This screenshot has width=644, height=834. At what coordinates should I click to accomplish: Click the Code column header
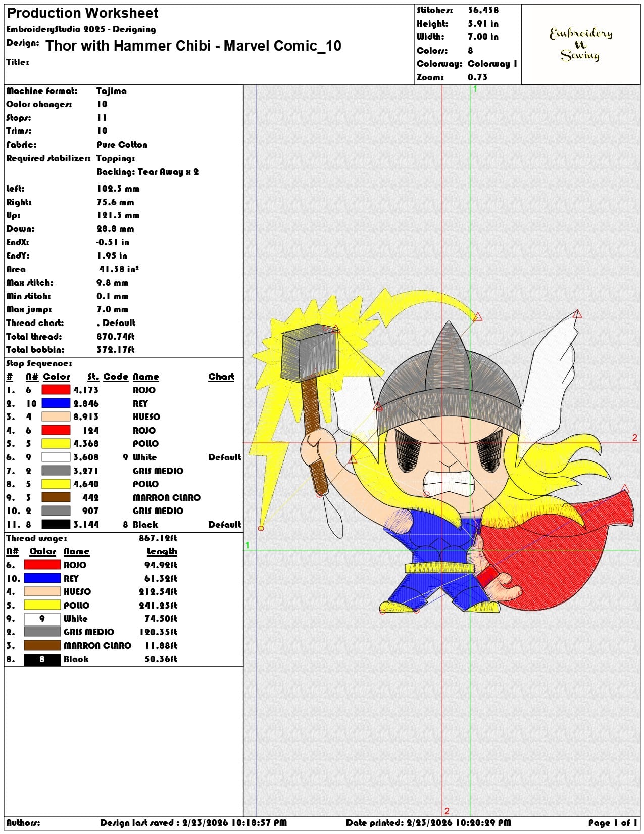tap(116, 377)
